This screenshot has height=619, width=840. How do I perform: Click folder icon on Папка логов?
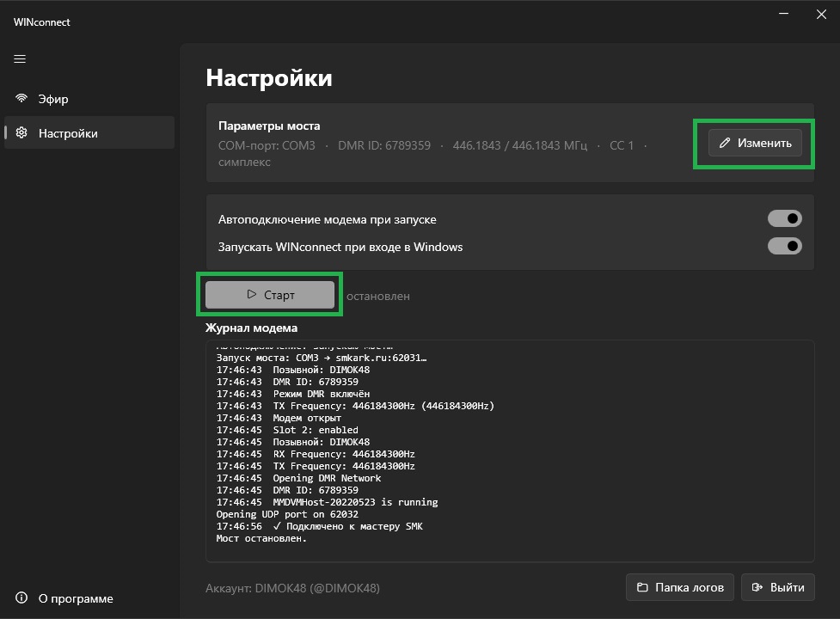(642, 587)
